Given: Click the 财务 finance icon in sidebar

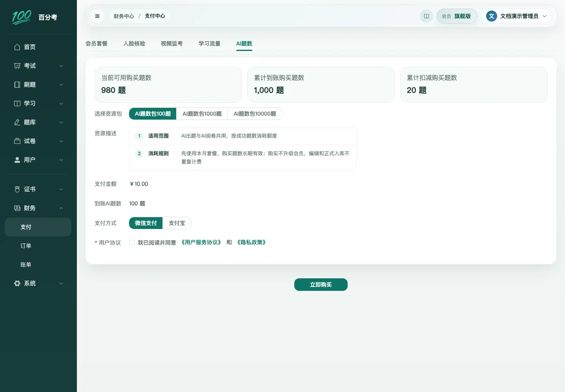Looking at the screenshot, I should tap(17, 208).
